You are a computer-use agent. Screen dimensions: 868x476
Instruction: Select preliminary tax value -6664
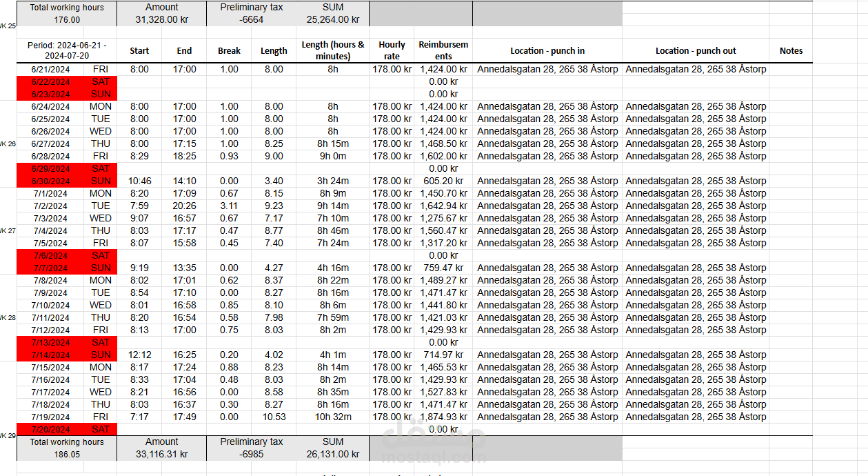click(x=251, y=20)
